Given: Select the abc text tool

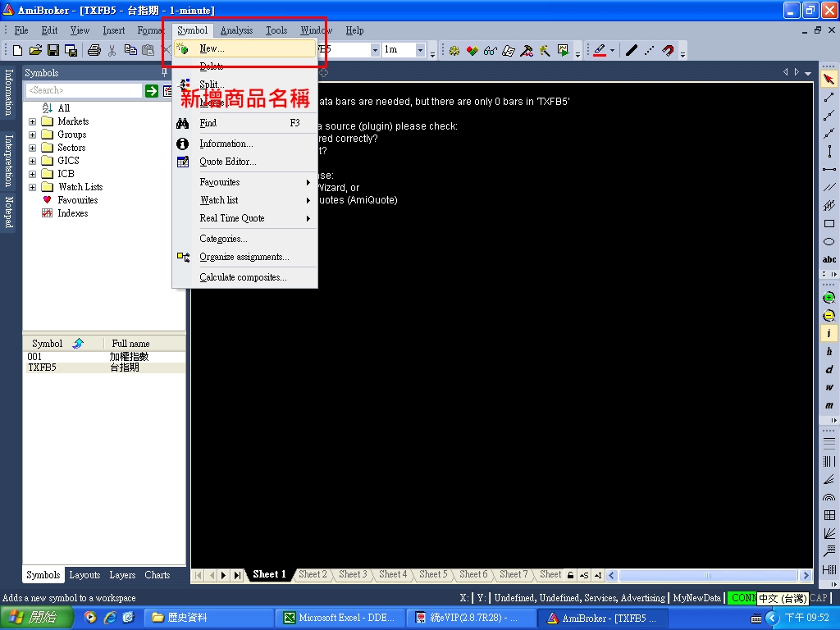Looking at the screenshot, I should [829, 259].
